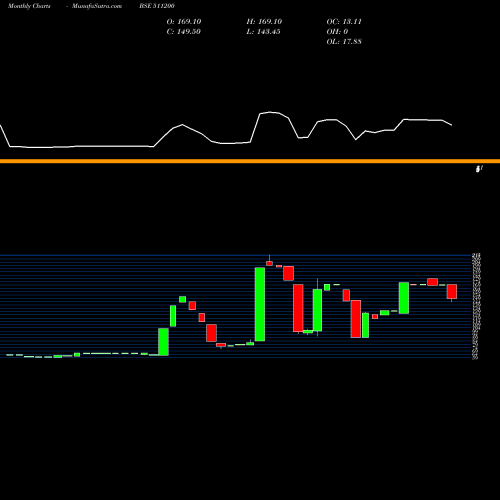Click the open value 'O: 169.10'

pos(184,22)
